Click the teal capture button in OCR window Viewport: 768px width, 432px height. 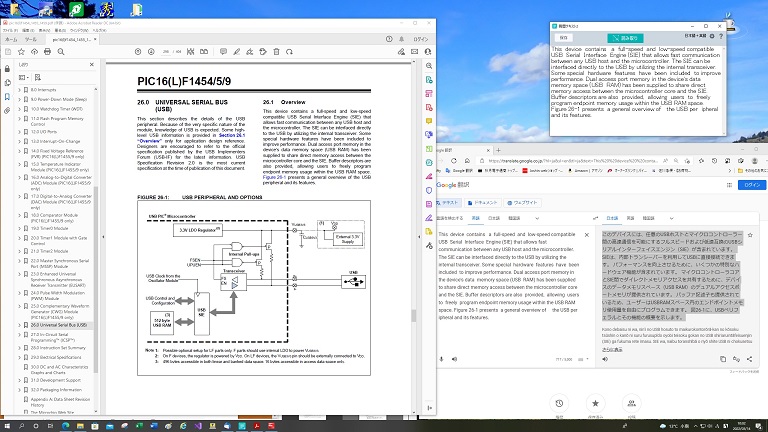click(x=625, y=38)
